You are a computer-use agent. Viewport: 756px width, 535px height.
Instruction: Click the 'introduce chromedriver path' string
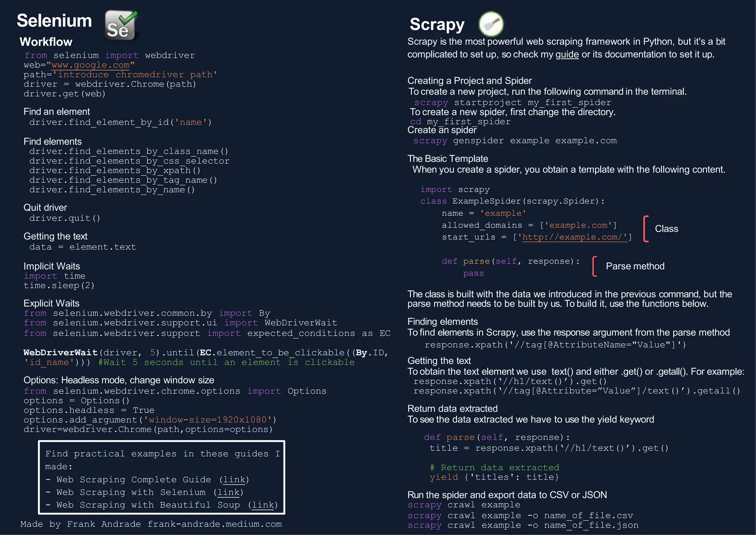(x=135, y=75)
